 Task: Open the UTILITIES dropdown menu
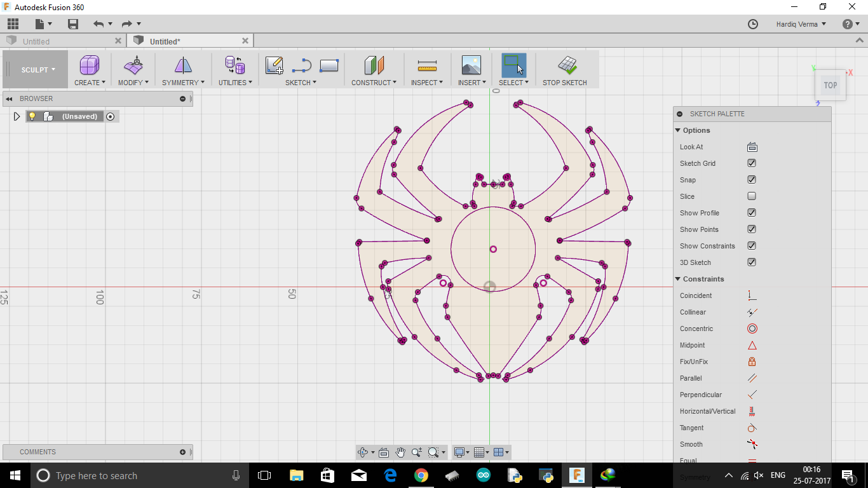(235, 83)
